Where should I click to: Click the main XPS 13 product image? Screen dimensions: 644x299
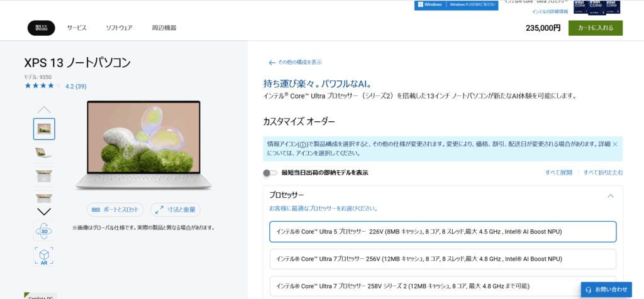[144, 146]
